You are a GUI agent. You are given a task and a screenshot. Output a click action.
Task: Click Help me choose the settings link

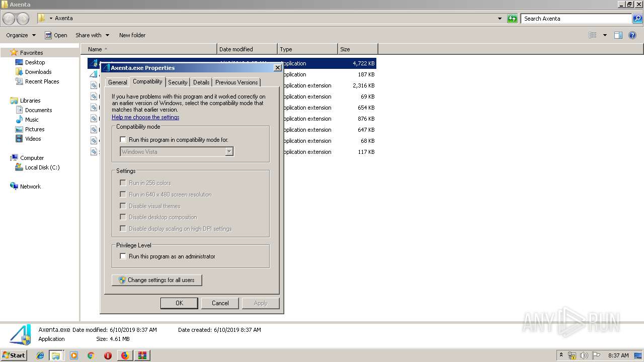tap(145, 117)
